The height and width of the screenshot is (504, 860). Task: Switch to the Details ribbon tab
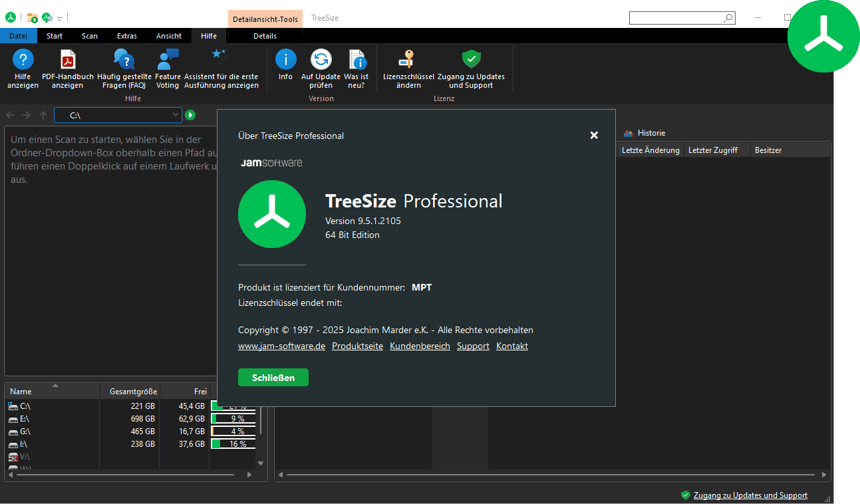[x=265, y=36]
